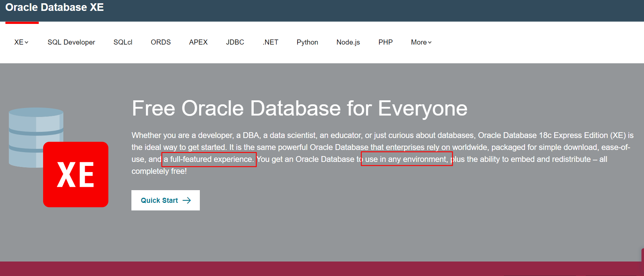Click the Oracle Database XE header title
Viewport: 644px width, 276px height.
pos(55,7)
